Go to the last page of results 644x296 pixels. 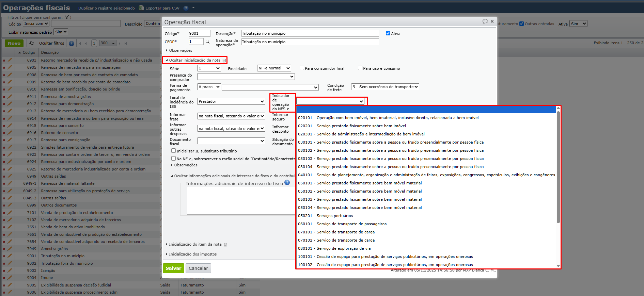tap(126, 43)
